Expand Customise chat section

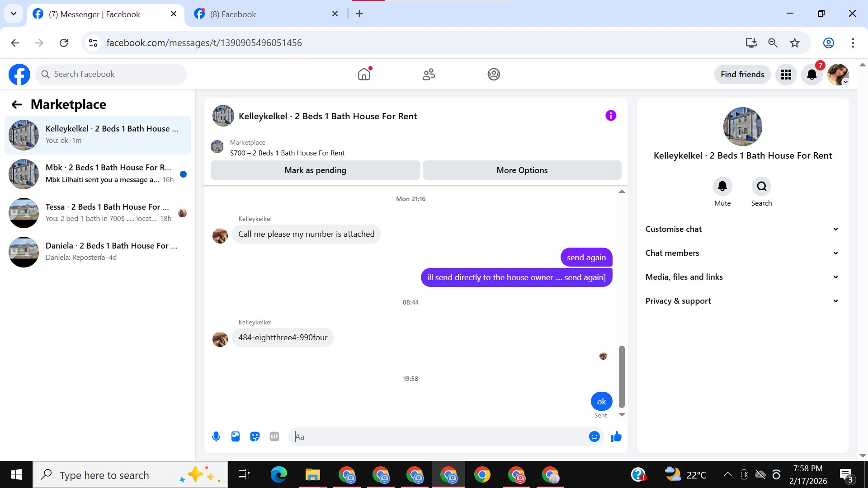click(x=742, y=229)
